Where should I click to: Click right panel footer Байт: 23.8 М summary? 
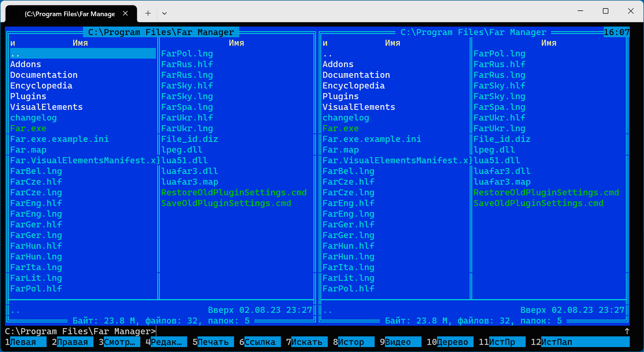(473, 321)
